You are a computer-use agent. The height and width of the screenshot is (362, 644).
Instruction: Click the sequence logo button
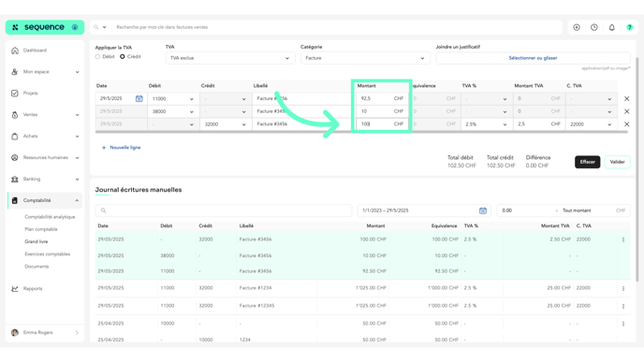click(x=45, y=27)
